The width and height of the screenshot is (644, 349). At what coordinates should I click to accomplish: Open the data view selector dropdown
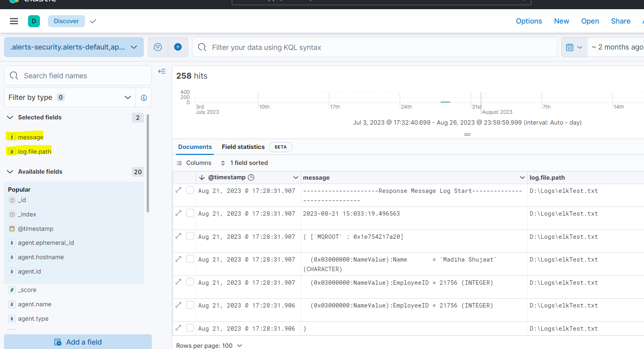click(74, 47)
